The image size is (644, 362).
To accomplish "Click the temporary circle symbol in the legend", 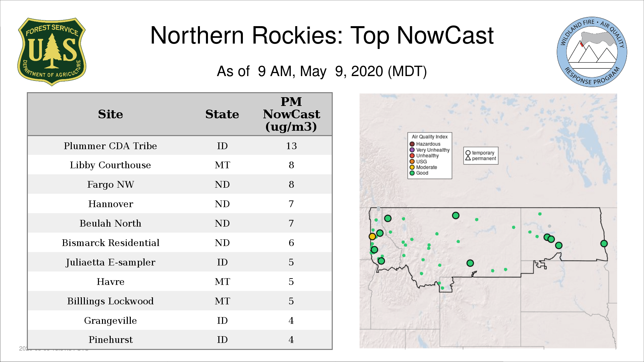I will click(x=468, y=153).
